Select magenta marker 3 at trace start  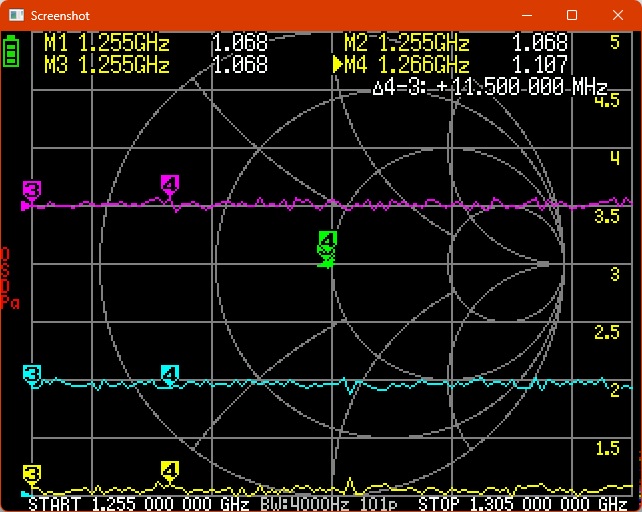point(32,190)
